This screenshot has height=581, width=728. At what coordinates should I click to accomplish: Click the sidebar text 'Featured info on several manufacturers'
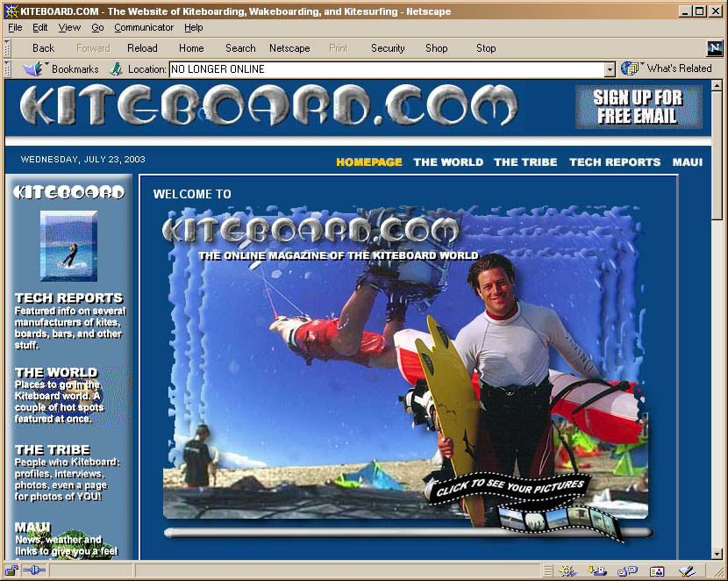point(70,328)
